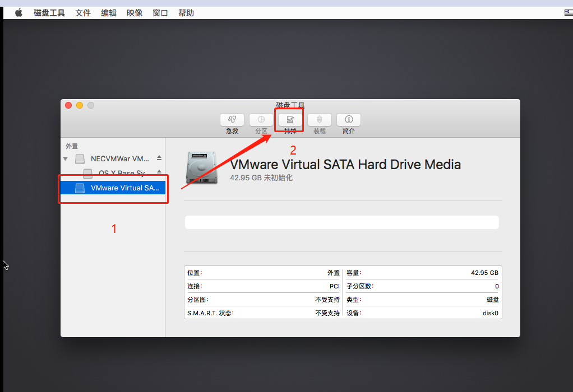
Task: Click the VMware Virtual SATA Hard Drive Media title
Action: tap(345, 165)
